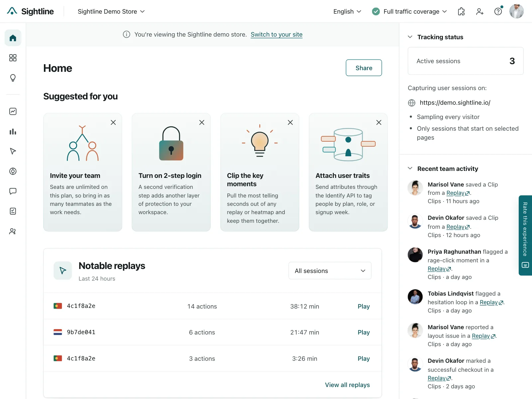
Task: Open the user profile avatar menu
Action: click(x=516, y=11)
